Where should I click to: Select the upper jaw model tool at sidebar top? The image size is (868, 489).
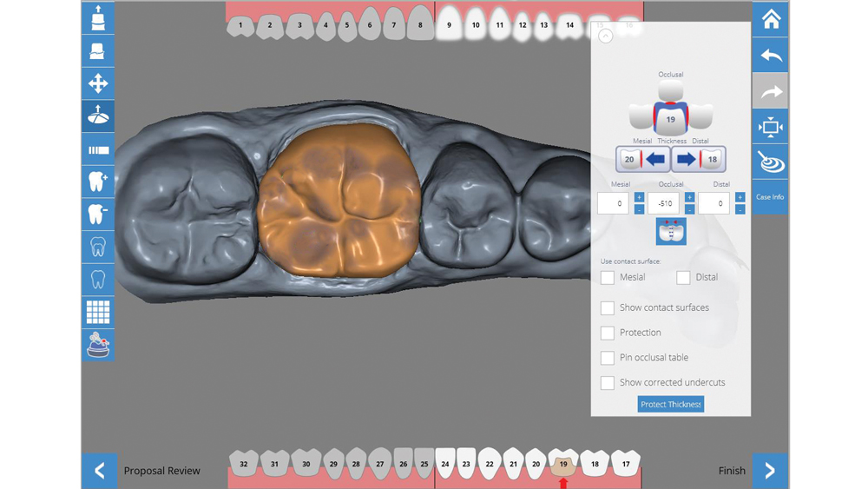click(x=98, y=17)
